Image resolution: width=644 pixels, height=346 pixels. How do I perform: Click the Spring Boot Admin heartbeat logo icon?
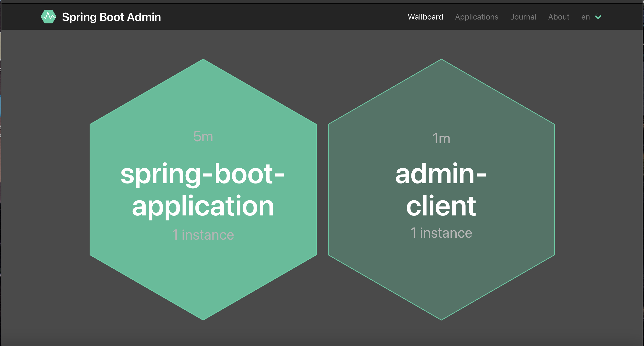[x=49, y=17]
